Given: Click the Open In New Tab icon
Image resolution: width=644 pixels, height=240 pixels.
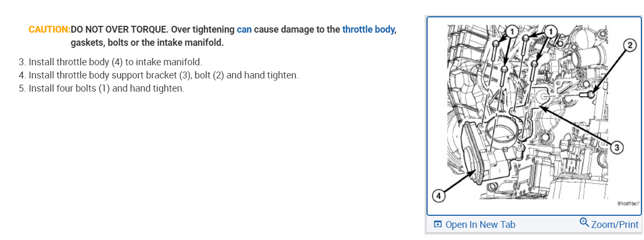Looking at the screenshot, I should (438, 225).
